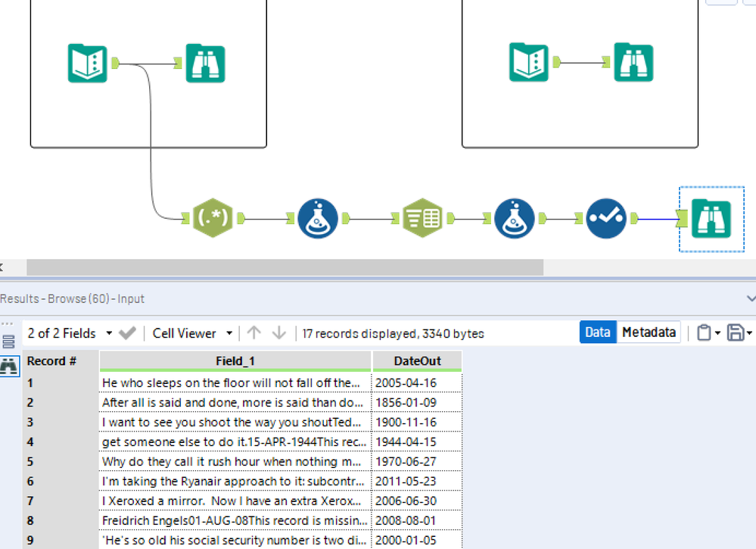This screenshot has height=549, width=756.
Task: Expand the save options dropdown arrow
Action: coord(749,333)
